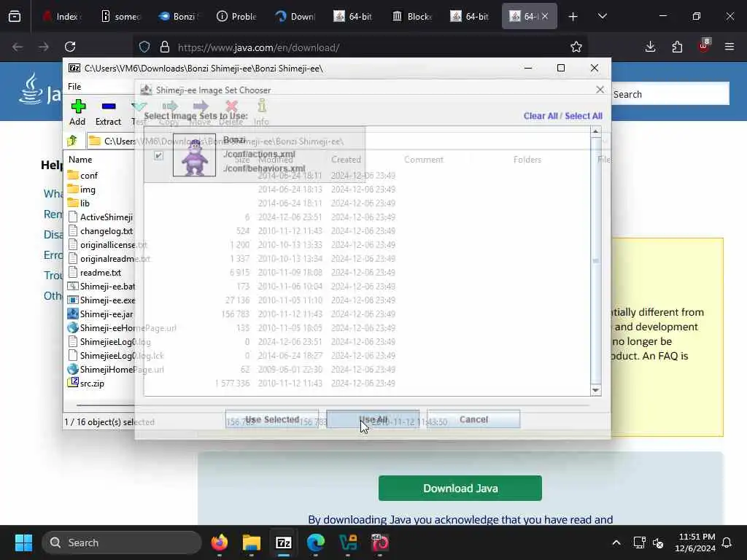Open a new Firefox tab

point(573,16)
